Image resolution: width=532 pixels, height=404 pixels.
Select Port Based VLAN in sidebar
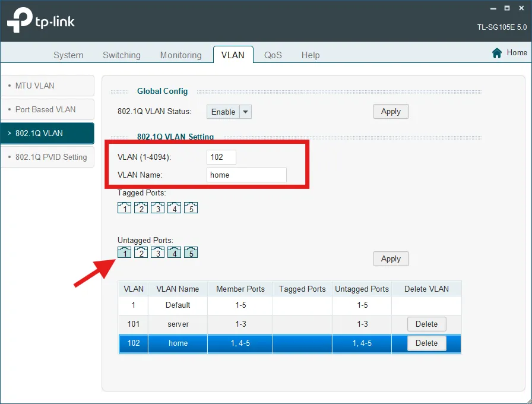coord(47,109)
